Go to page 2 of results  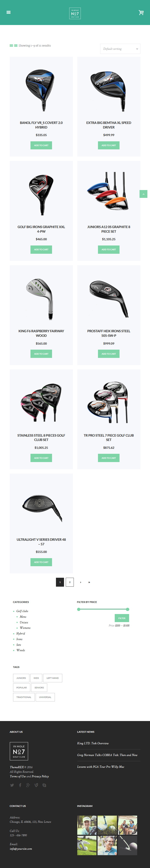[x=70, y=582]
